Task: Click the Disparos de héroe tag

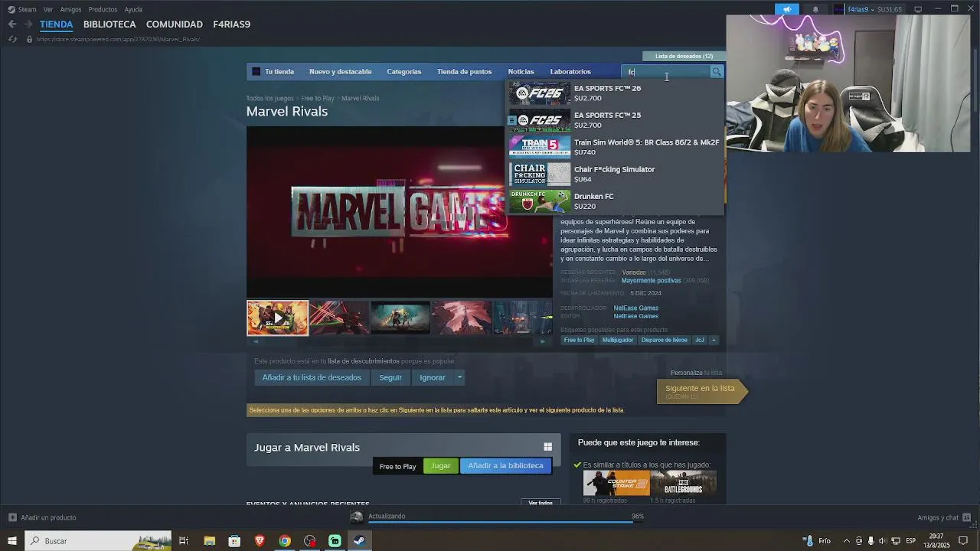Action: tap(664, 341)
